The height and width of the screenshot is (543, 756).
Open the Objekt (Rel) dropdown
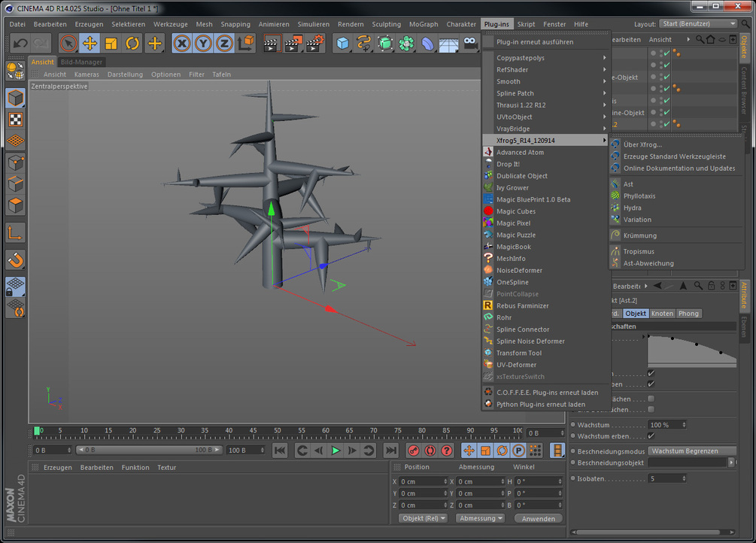click(x=424, y=518)
